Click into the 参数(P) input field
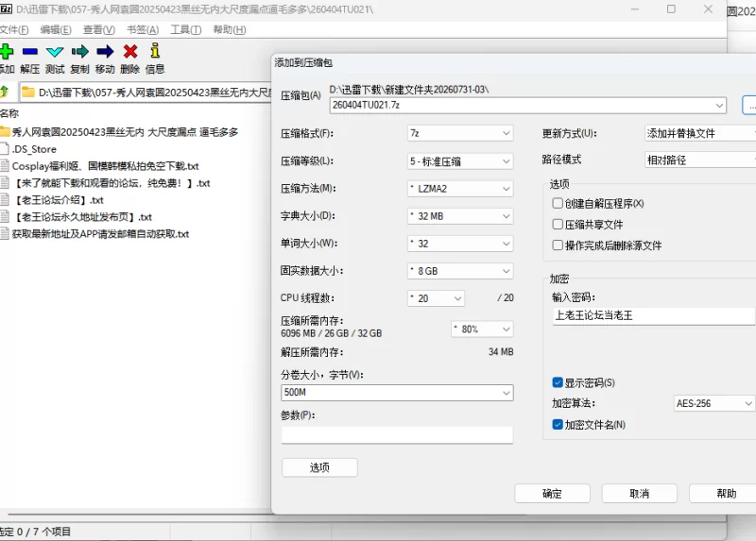This screenshot has height=541, width=756. 397,434
